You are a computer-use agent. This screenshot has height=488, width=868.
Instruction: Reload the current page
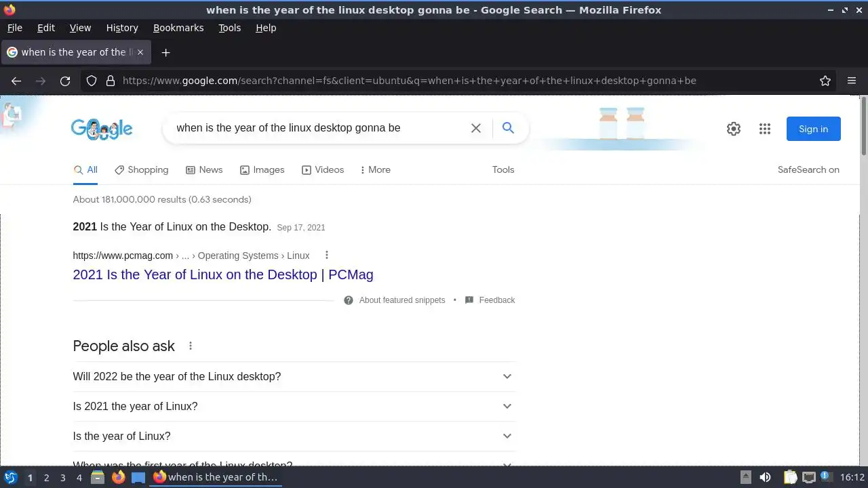click(65, 81)
